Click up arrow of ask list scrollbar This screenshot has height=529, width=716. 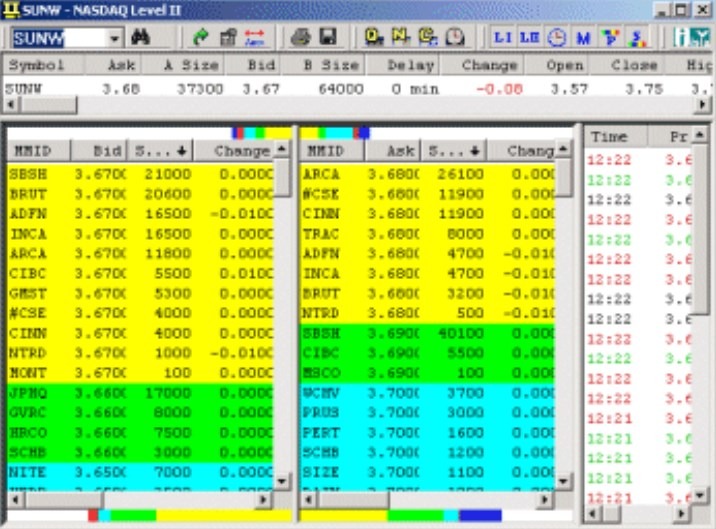point(563,149)
